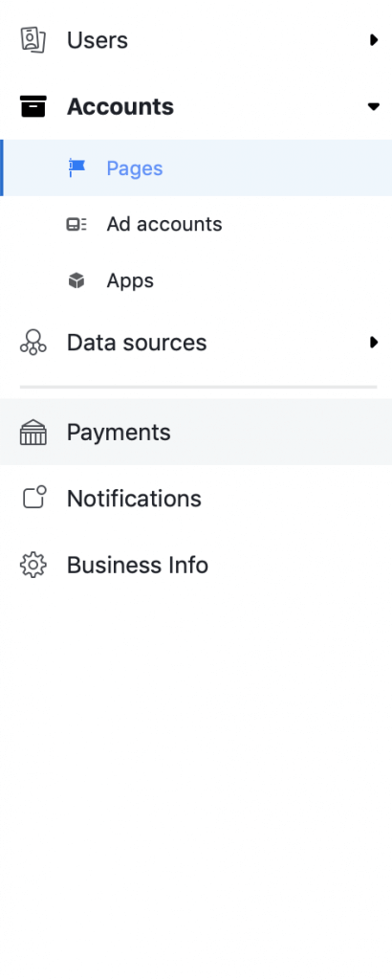
Task: Click the Data sources nodes icon
Action: pos(33,343)
